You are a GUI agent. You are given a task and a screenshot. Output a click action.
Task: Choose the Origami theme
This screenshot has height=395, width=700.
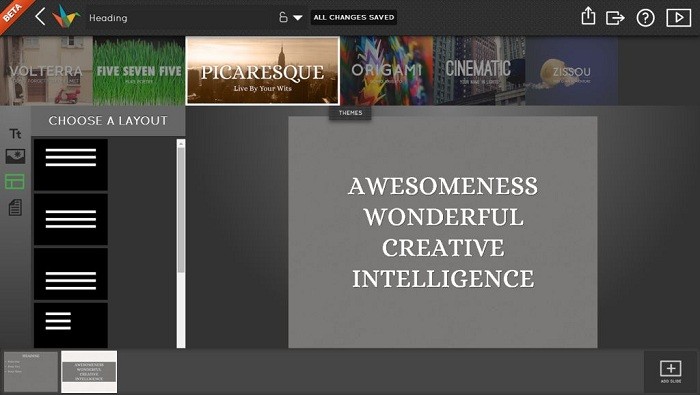pyautogui.click(x=387, y=71)
